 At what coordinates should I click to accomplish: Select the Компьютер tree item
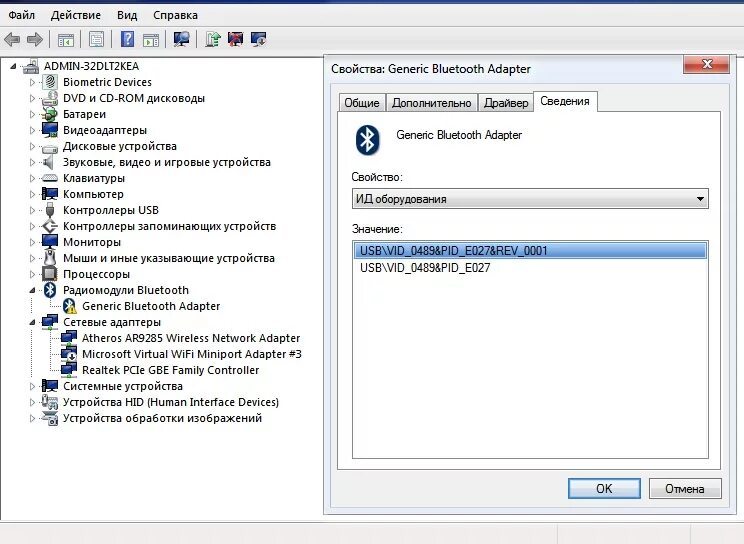point(93,194)
